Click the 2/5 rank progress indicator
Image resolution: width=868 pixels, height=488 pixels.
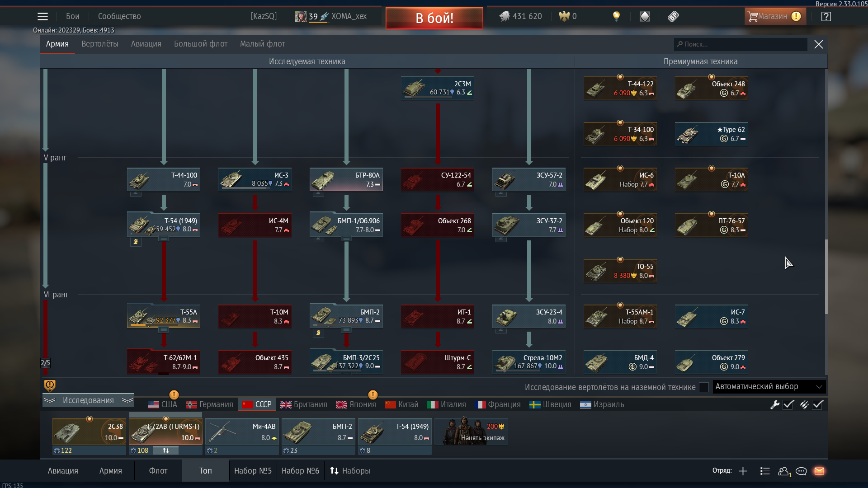pyautogui.click(x=45, y=363)
